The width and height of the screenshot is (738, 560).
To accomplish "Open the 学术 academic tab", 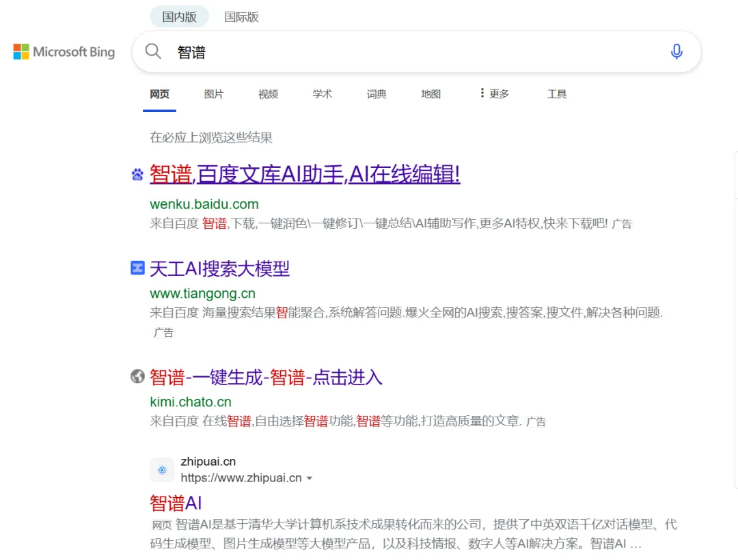I will pos(323,94).
